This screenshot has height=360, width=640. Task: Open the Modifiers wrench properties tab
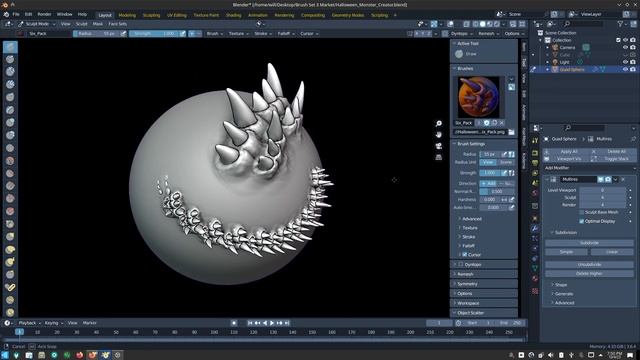tap(535, 229)
